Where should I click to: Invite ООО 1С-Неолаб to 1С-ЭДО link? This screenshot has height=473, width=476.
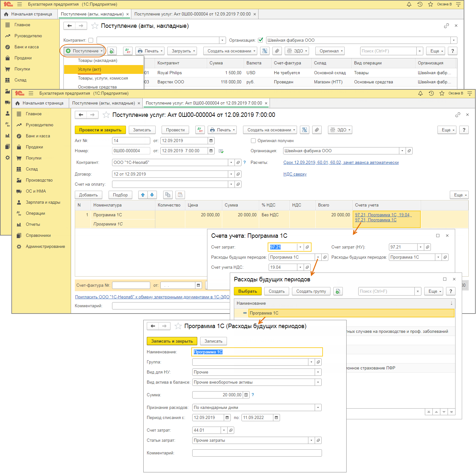coord(152,297)
